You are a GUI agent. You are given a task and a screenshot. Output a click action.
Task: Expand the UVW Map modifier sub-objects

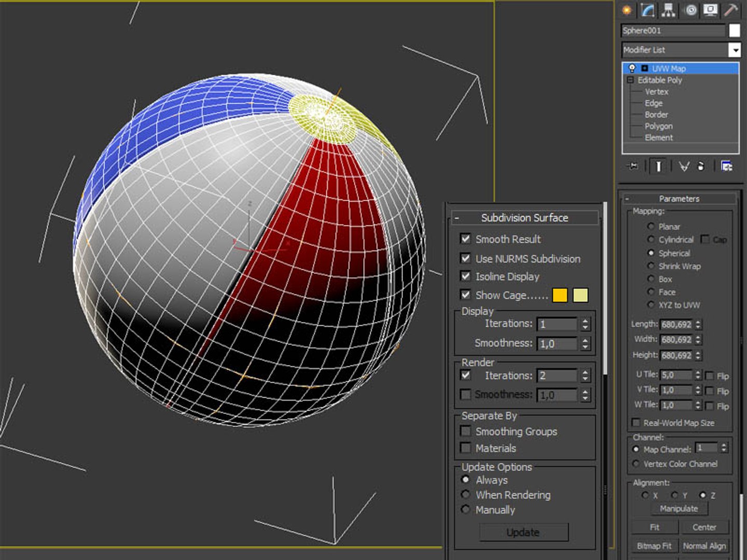click(644, 68)
